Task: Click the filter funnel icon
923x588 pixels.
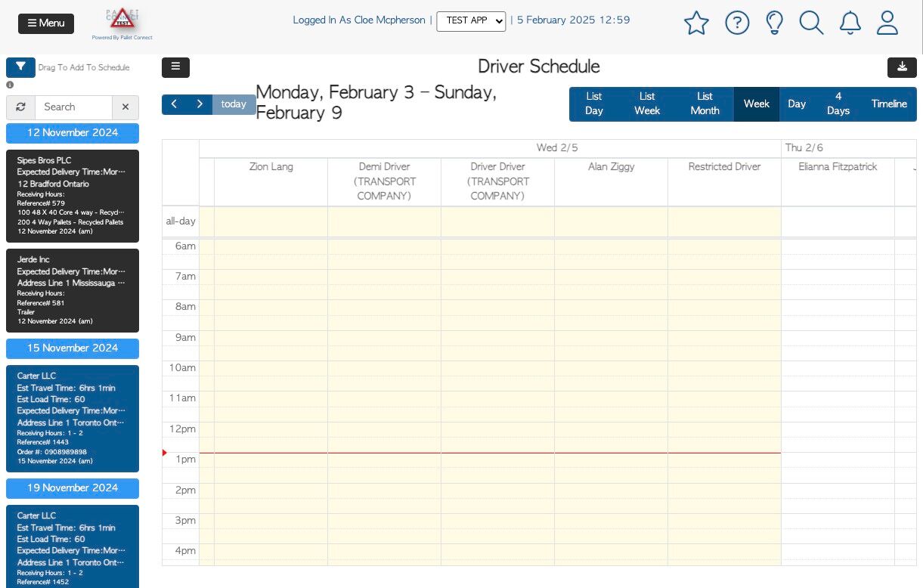Action: click(20, 67)
